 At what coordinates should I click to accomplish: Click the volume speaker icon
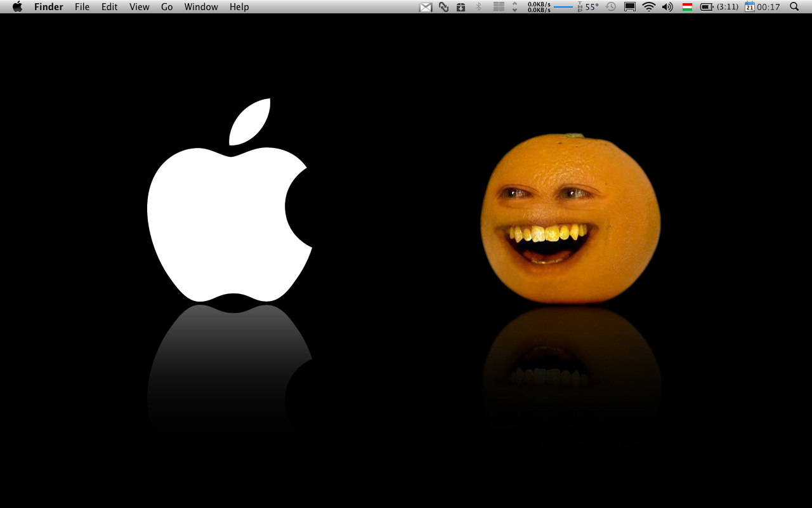coord(667,7)
